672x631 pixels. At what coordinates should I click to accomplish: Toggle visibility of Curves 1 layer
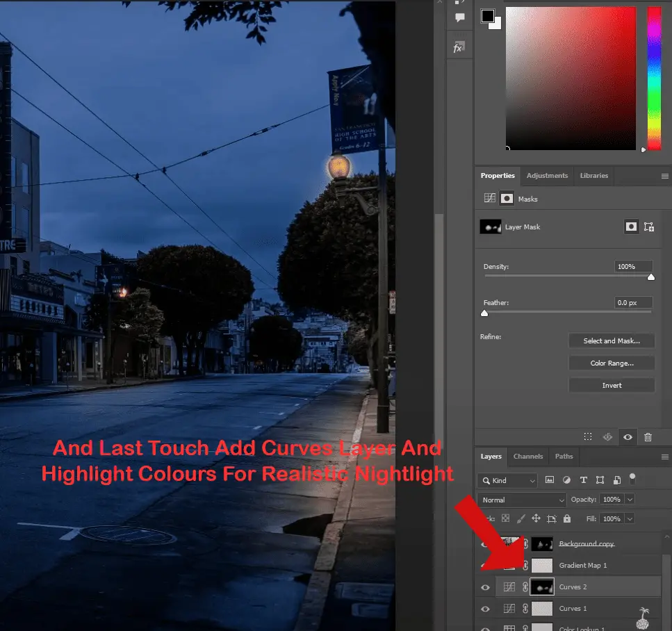(x=485, y=608)
